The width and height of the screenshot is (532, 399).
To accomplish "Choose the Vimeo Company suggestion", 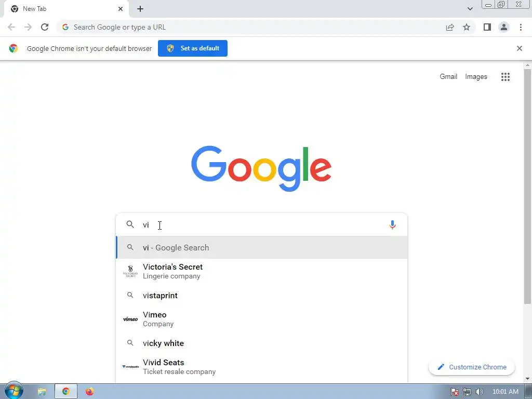I will (x=262, y=319).
